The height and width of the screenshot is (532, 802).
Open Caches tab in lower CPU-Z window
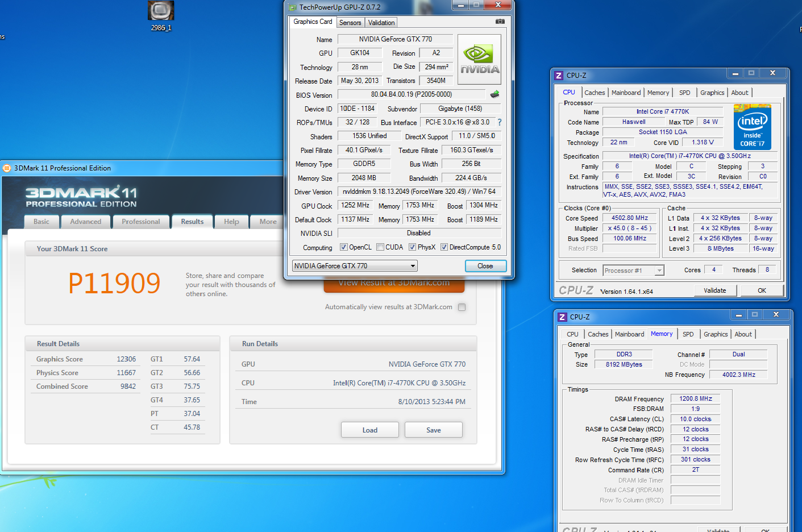click(598, 334)
